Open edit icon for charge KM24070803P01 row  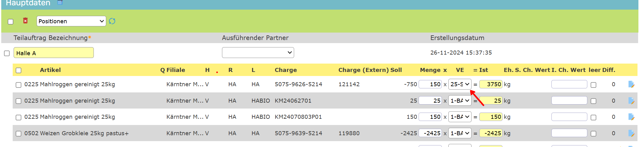pyautogui.click(x=631, y=117)
